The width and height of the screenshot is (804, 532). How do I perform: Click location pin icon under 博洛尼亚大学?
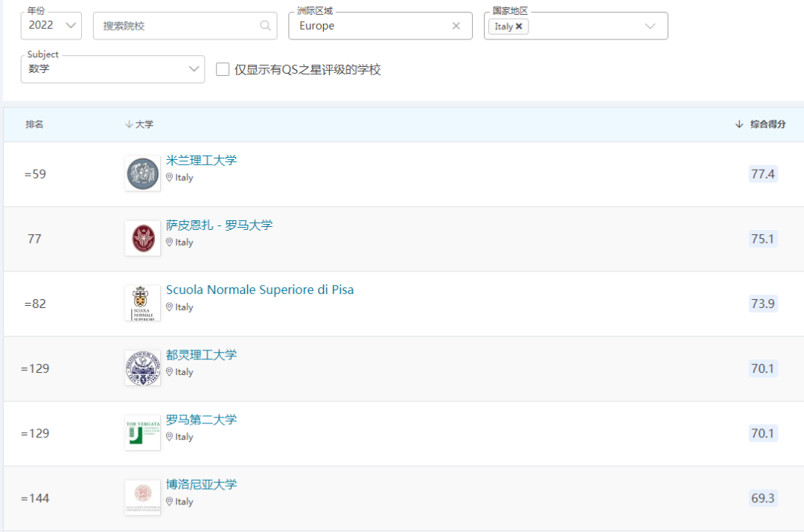pos(169,501)
